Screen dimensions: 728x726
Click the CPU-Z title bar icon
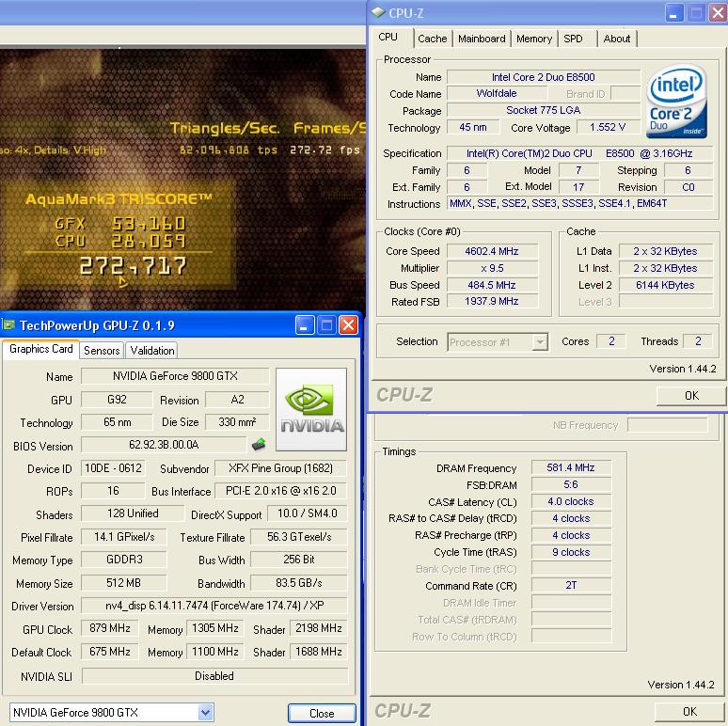[378, 12]
